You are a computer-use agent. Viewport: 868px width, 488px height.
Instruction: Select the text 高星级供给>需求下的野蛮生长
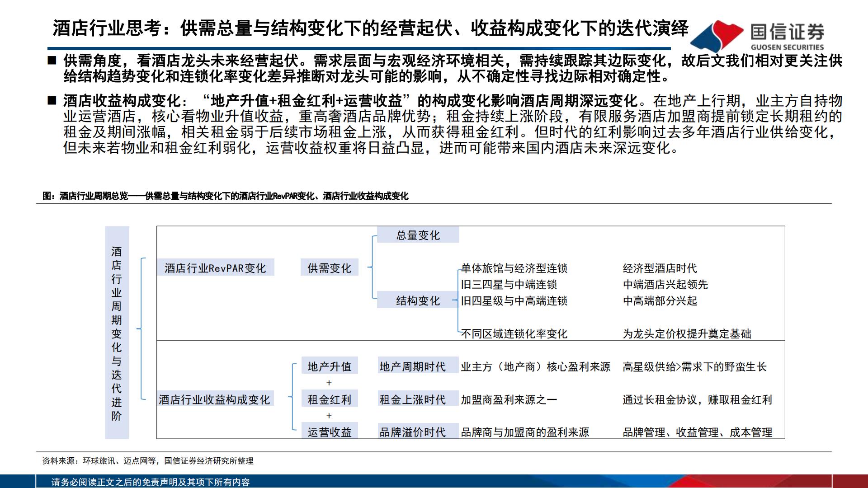pyautogui.click(x=694, y=366)
